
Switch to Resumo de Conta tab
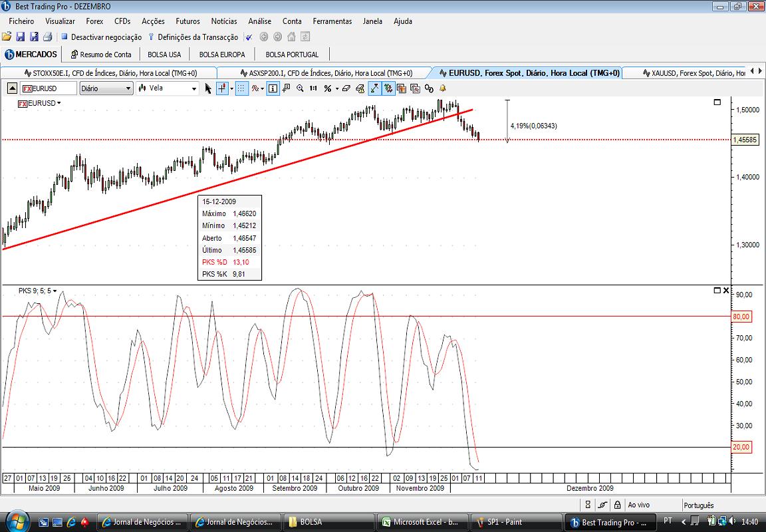coord(101,55)
